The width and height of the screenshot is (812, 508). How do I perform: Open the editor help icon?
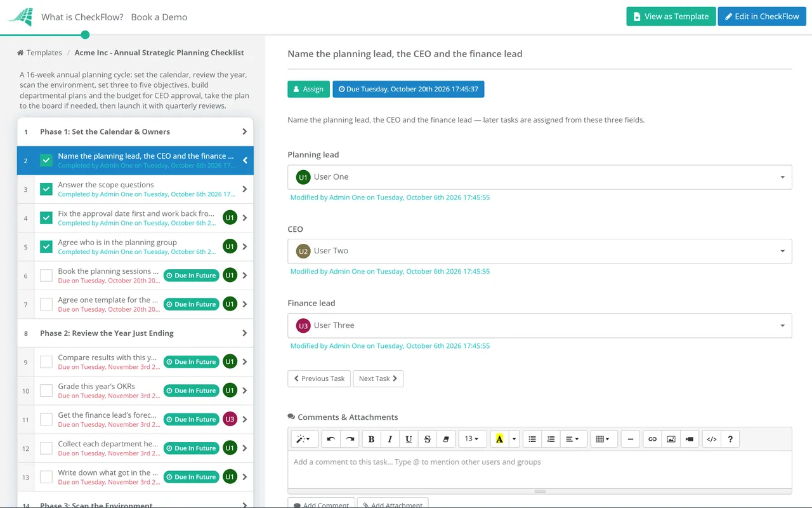tap(730, 439)
